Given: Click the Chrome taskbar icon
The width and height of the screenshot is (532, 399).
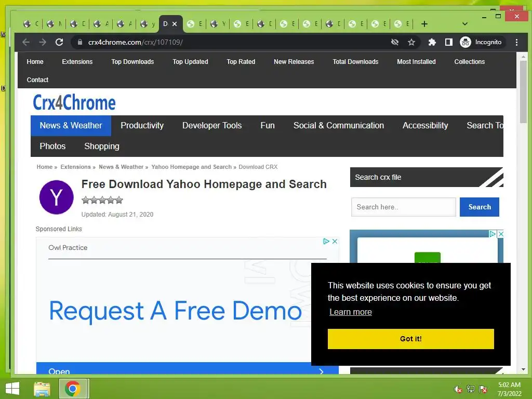Looking at the screenshot, I should 73,389.
